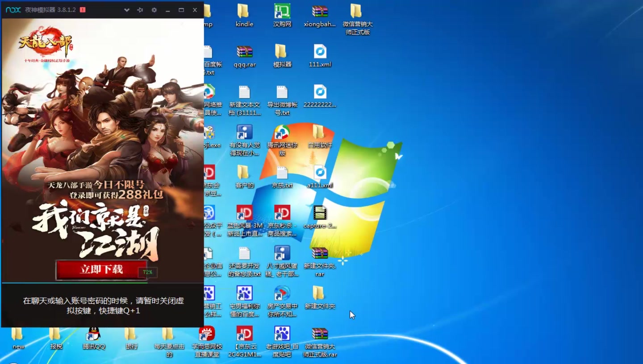Viewport: 643px width, 364px height.
Task: Launch 学而思网校直播课堂 shortcut
Action: point(207,342)
